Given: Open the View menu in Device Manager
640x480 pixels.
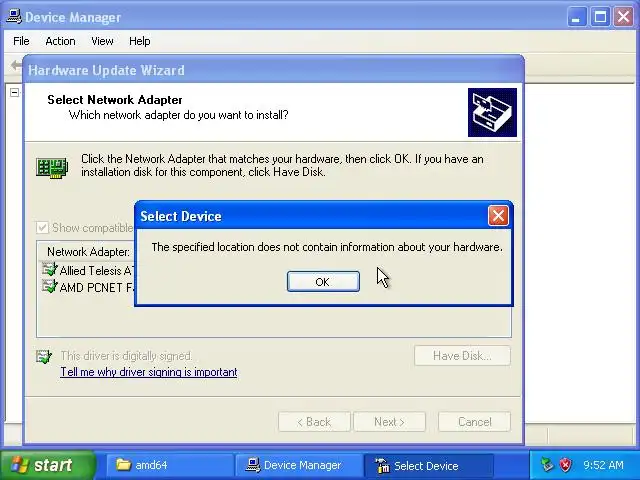Looking at the screenshot, I should click(102, 41).
